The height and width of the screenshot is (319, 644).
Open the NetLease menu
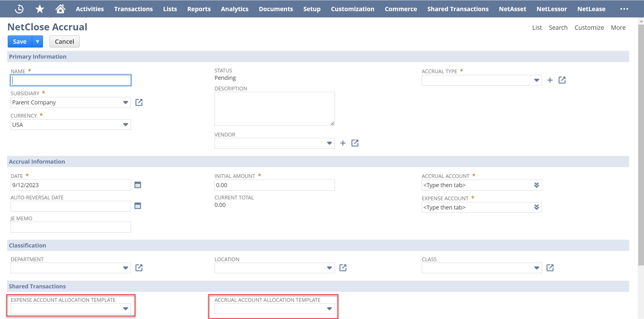[x=591, y=9]
